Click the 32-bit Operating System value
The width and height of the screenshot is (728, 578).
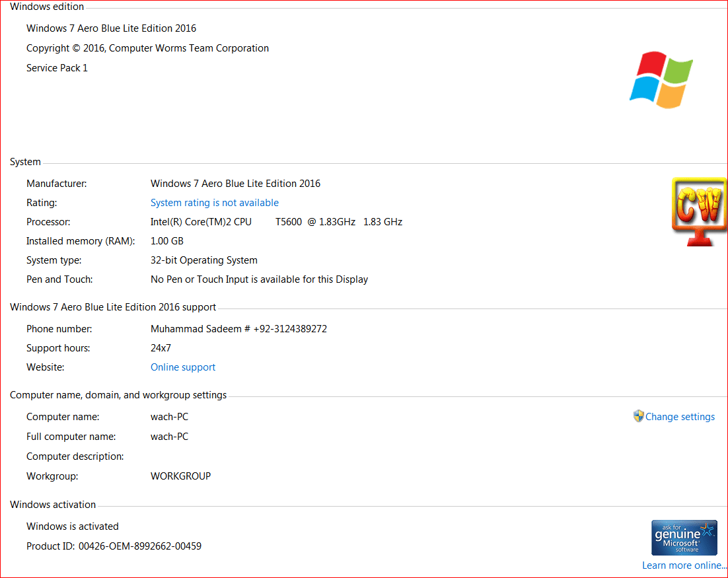click(x=204, y=260)
